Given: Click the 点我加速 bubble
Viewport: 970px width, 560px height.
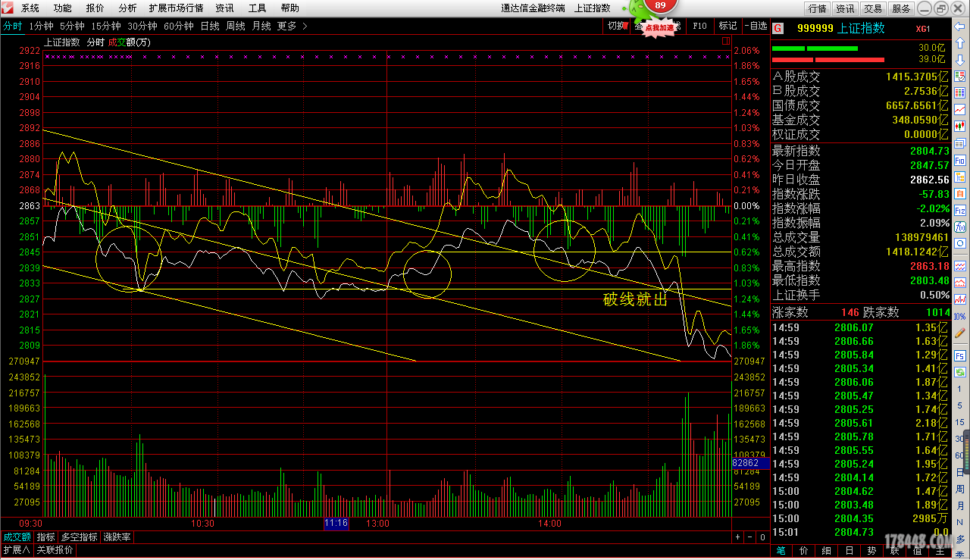Looking at the screenshot, I should click(x=659, y=27).
